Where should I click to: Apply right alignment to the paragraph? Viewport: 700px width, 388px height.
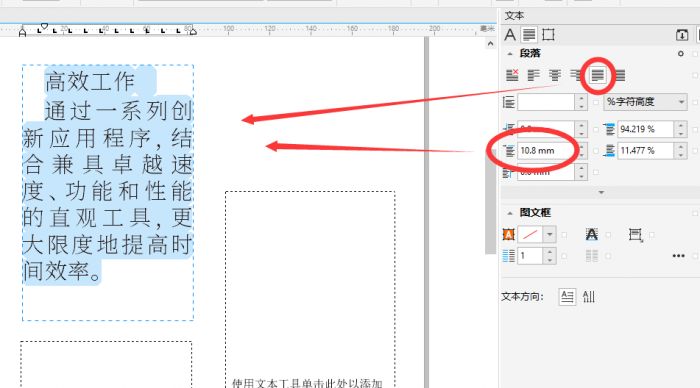[575, 75]
